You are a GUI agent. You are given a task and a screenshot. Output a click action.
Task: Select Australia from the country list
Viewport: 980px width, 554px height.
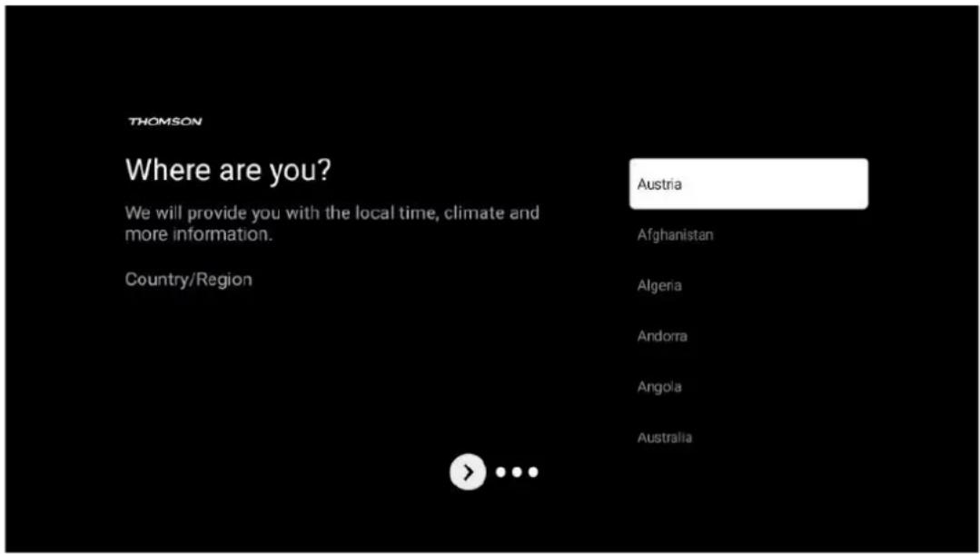pos(664,437)
